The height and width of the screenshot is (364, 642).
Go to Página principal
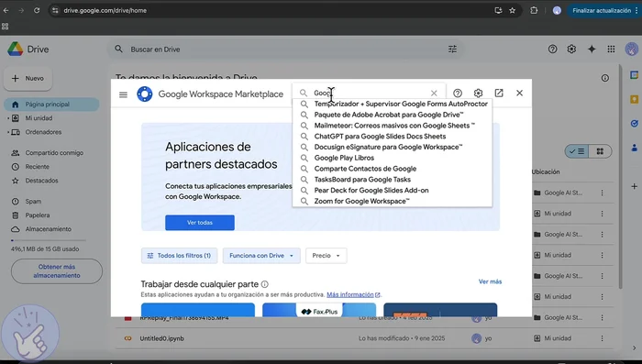coord(51,105)
